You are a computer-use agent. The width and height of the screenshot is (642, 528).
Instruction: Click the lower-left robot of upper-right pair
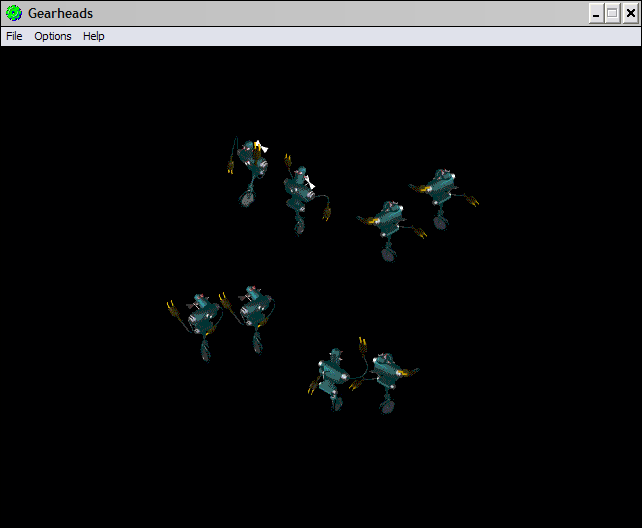(386, 224)
